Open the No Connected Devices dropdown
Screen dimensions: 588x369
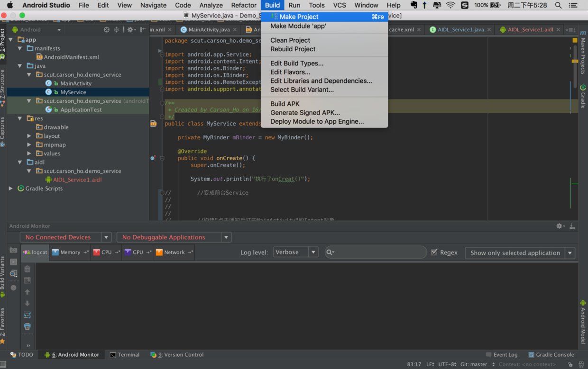[x=65, y=237]
